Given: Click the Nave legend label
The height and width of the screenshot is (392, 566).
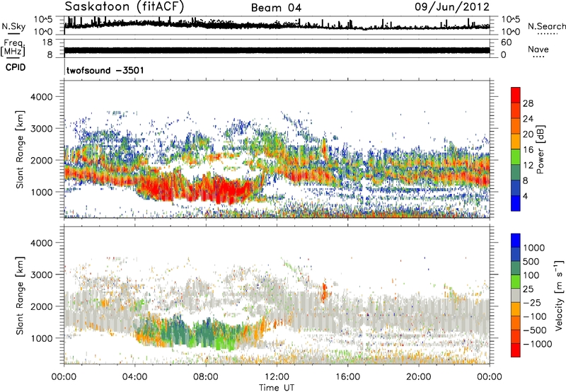Looking at the screenshot, I should [538, 50].
